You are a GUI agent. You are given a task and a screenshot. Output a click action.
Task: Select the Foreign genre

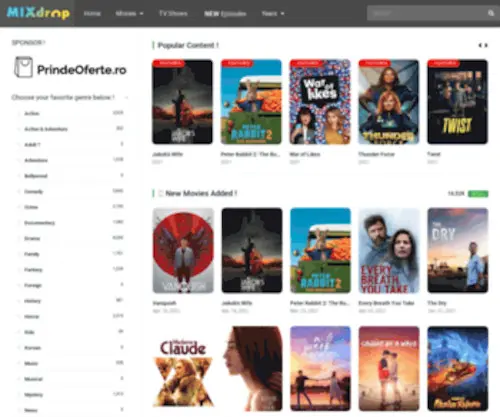33,285
